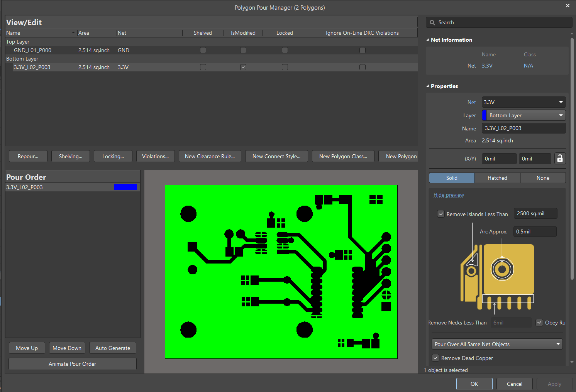Screen dimensions: 576x392
Task: Create a New Clearance Rule
Action: (210, 156)
